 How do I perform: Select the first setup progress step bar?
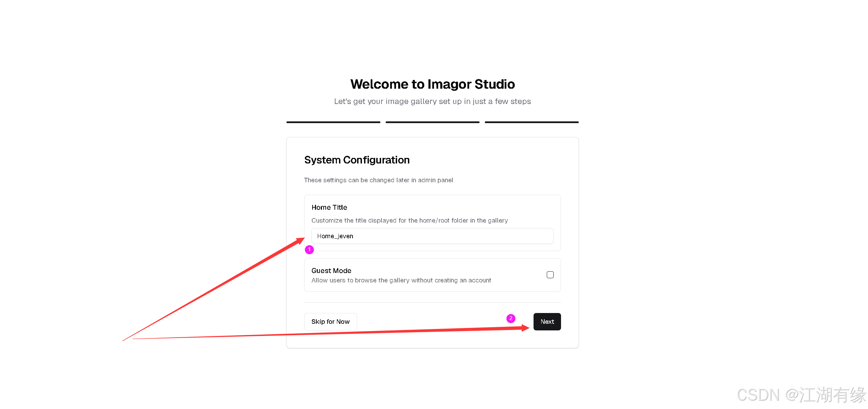[333, 122]
